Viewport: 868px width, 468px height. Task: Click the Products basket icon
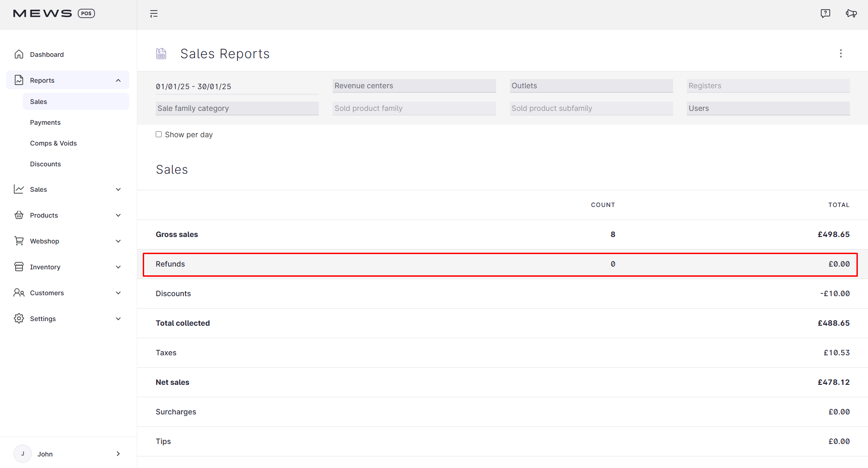[x=19, y=215]
